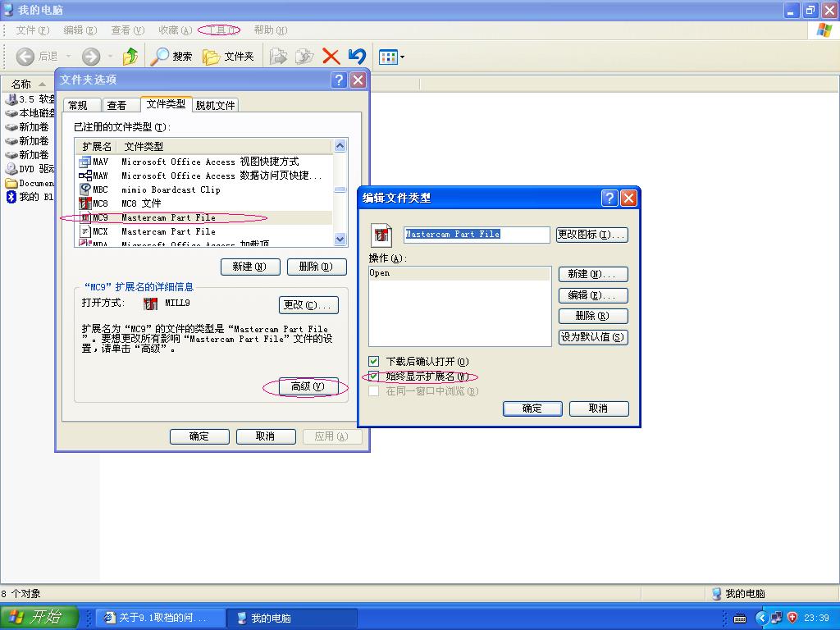Click file type list scroll down arrow

tap(340, 239)
